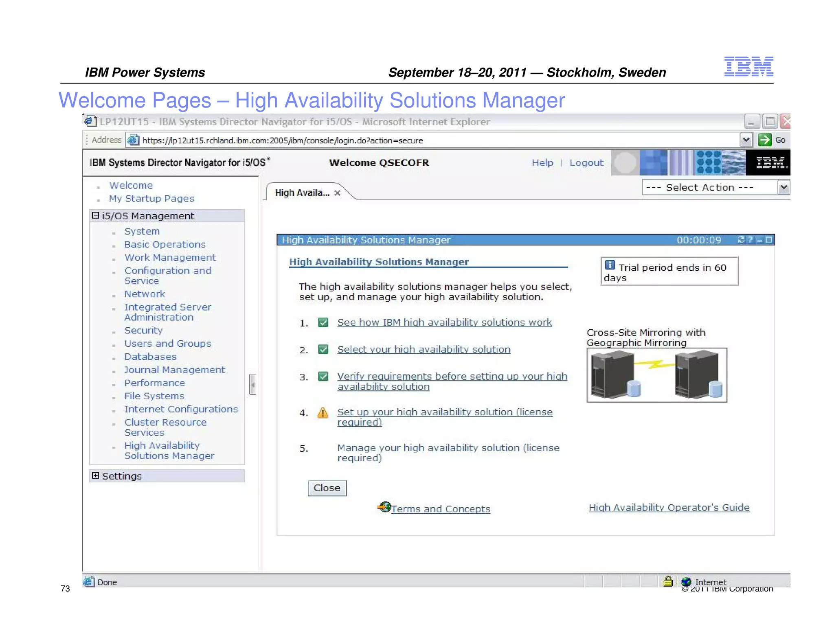
Task: Collapse the i5/OS Management section
Action: 95,215
